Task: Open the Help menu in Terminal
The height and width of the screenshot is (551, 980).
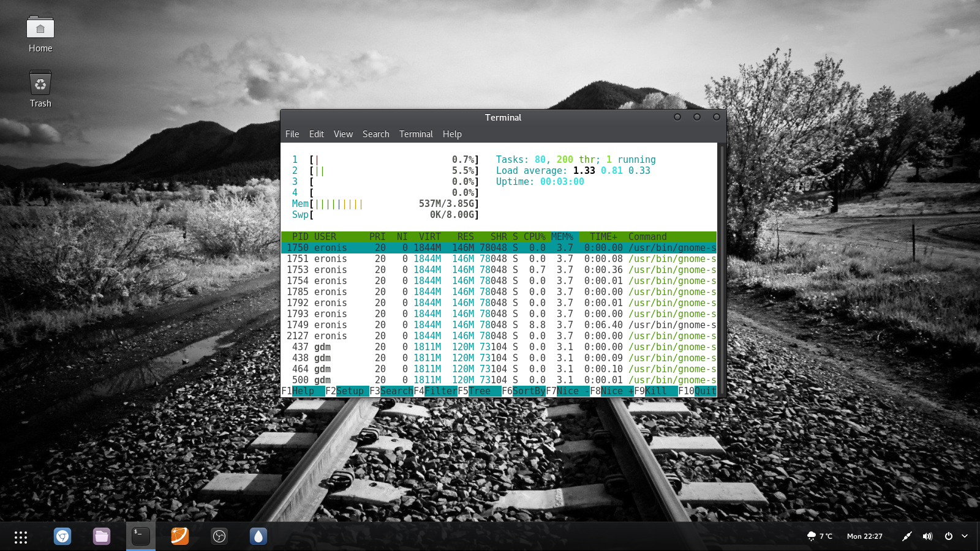Action: [452, 134]
